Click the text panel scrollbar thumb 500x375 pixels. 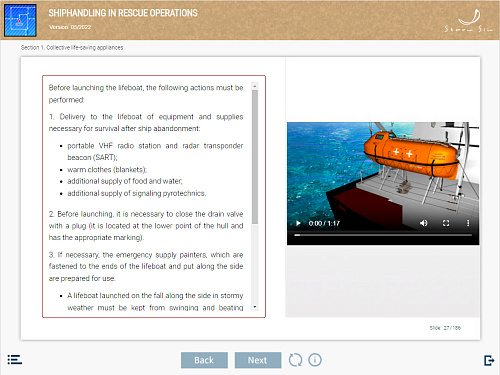255,157
